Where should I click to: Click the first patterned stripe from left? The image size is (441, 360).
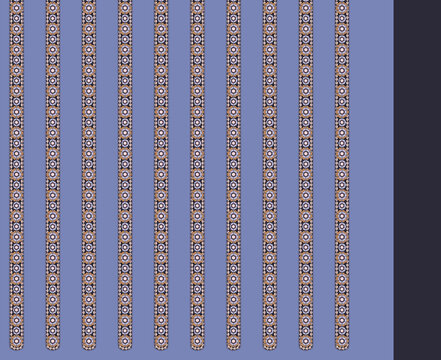17,175
